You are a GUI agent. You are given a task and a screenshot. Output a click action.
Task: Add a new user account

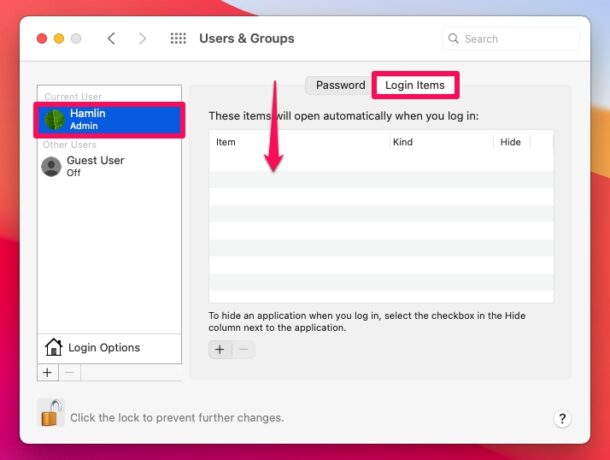click(x=47, y=372)
